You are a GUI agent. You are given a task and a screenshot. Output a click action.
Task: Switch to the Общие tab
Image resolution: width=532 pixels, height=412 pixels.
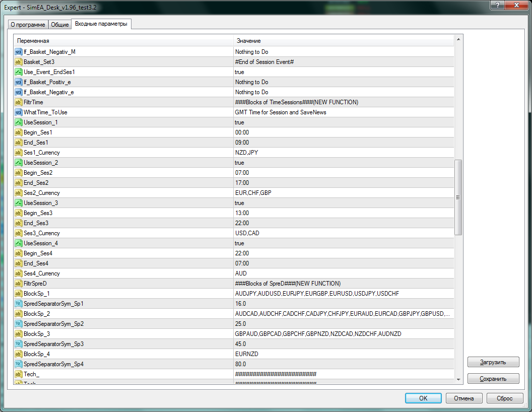coord(60,24)
